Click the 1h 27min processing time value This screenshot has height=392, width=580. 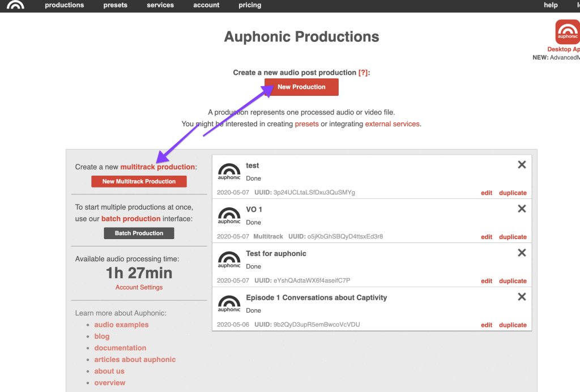(139, 273)
